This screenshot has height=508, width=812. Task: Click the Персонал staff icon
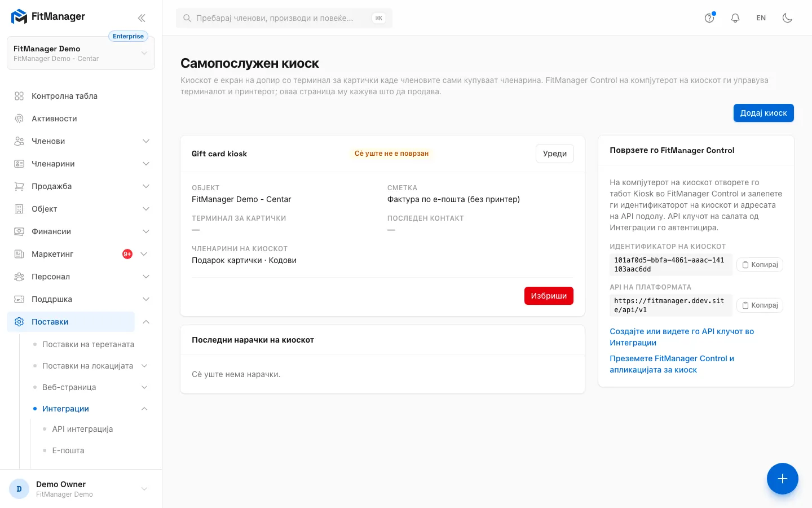point(19,277)
